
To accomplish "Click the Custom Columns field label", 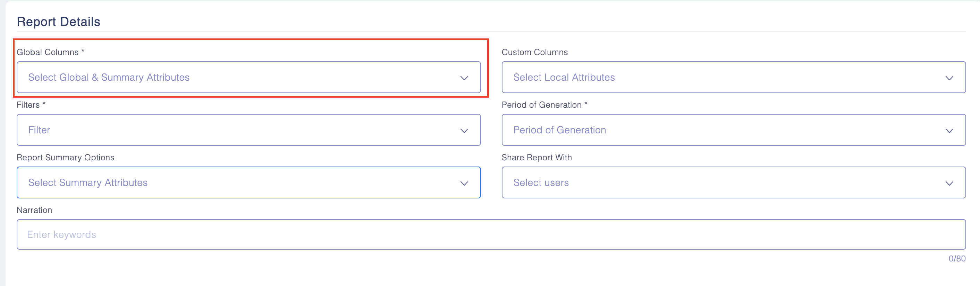I will [x=534, y=52].
